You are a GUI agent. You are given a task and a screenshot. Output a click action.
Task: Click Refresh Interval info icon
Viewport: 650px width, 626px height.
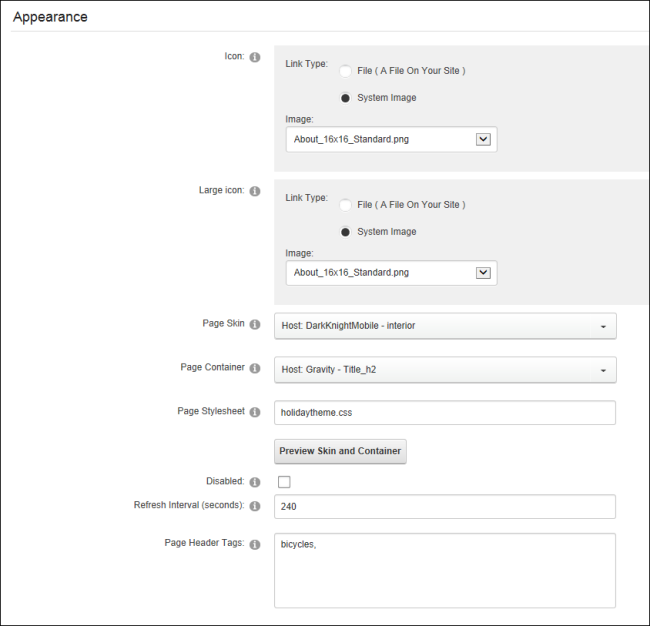coord(255,506)
